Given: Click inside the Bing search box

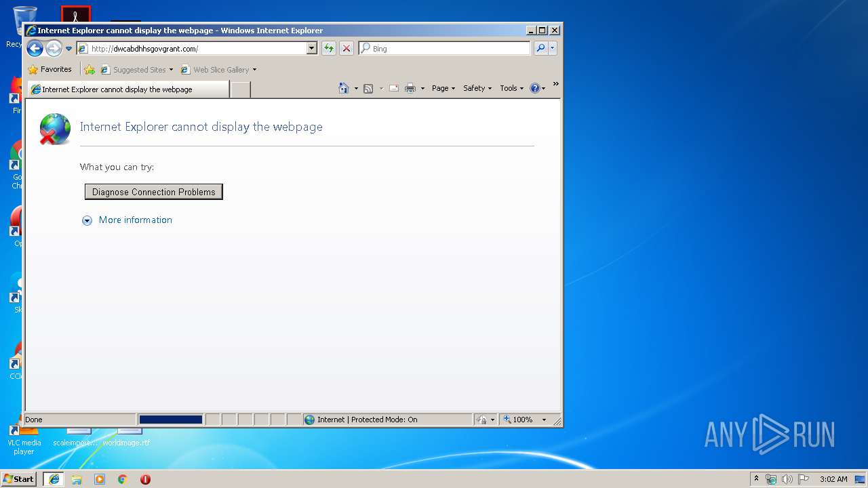Looking at the screenshot, I should pos(444,48).
